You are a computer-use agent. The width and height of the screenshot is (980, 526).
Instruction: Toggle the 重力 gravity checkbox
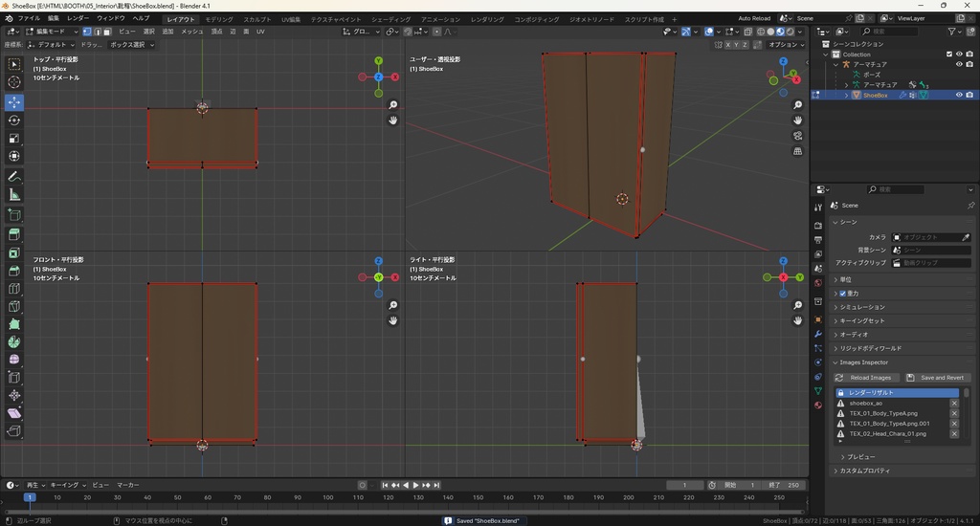point(842,294)
